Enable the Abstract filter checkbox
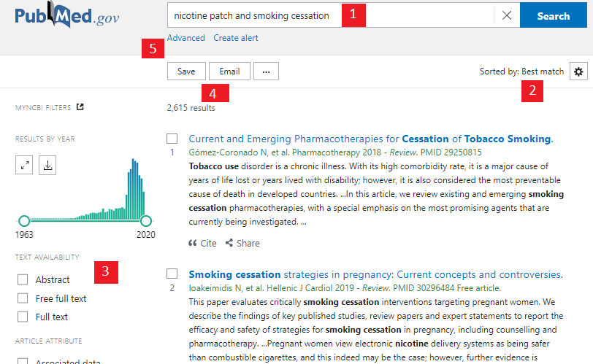The image size is (593, 364). pos(23,279)
